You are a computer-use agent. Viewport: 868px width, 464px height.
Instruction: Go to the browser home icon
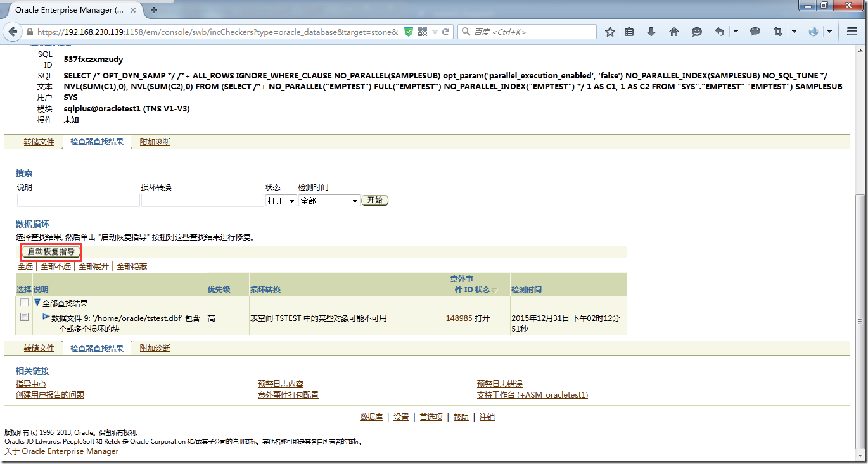point(674,32)
